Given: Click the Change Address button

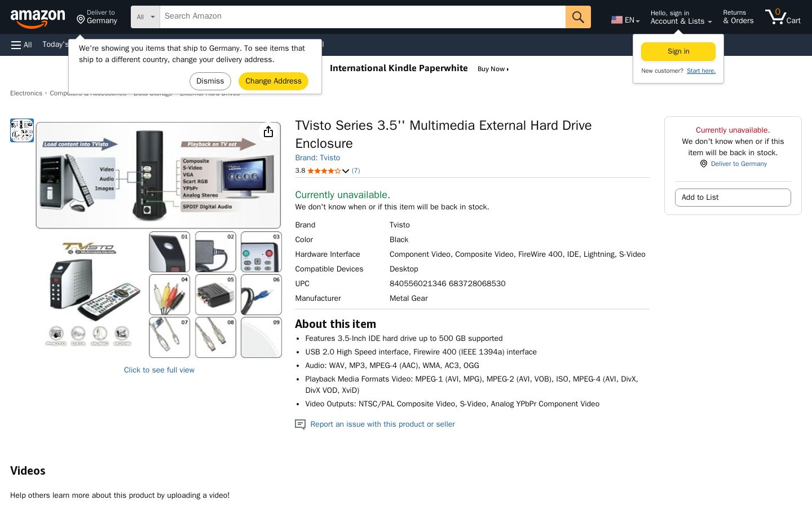Looking at the screenshot, I should tap(273, 81).
